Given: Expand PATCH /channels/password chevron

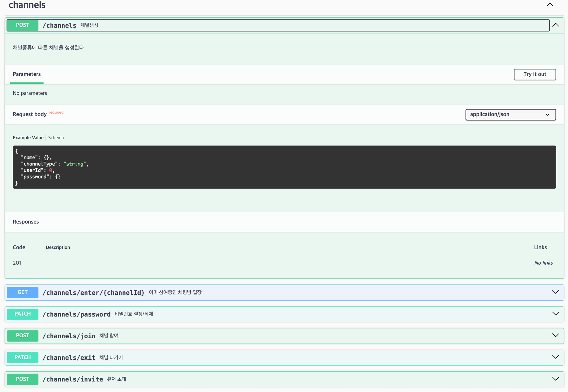Looking at the screenshot, I should point(556,313).
